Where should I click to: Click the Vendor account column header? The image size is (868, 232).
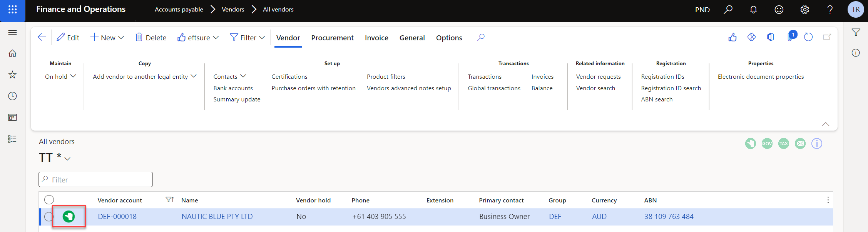tap(120, 200)
